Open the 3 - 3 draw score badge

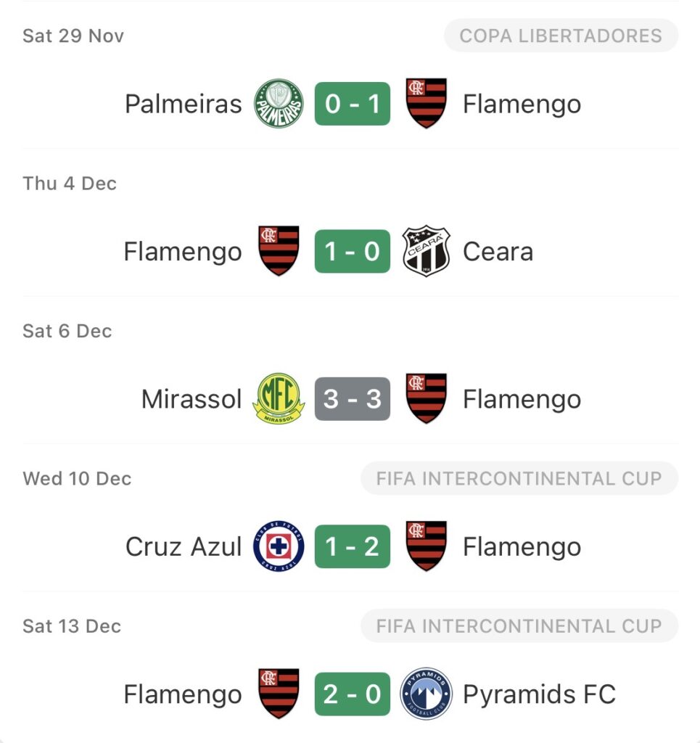point(353,399)
